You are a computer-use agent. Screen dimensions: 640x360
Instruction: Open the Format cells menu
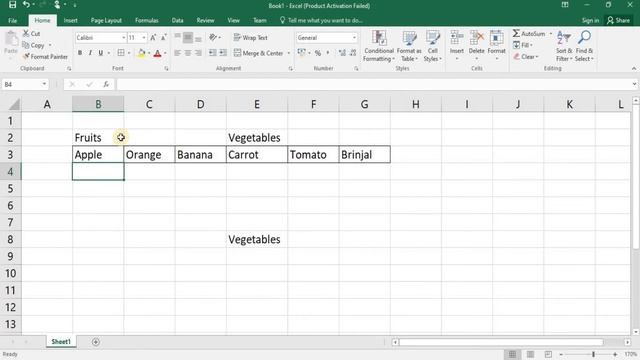coord(496,46)
